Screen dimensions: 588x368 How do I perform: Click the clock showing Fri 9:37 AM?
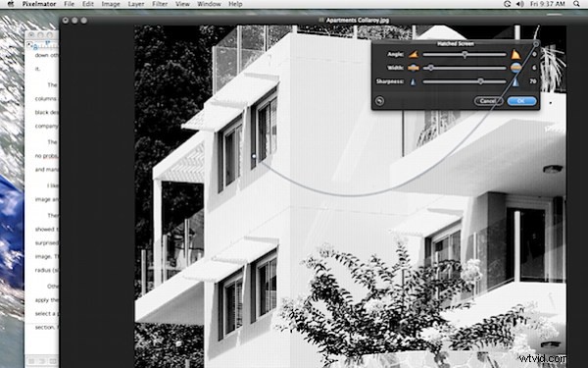coord(548,4)
